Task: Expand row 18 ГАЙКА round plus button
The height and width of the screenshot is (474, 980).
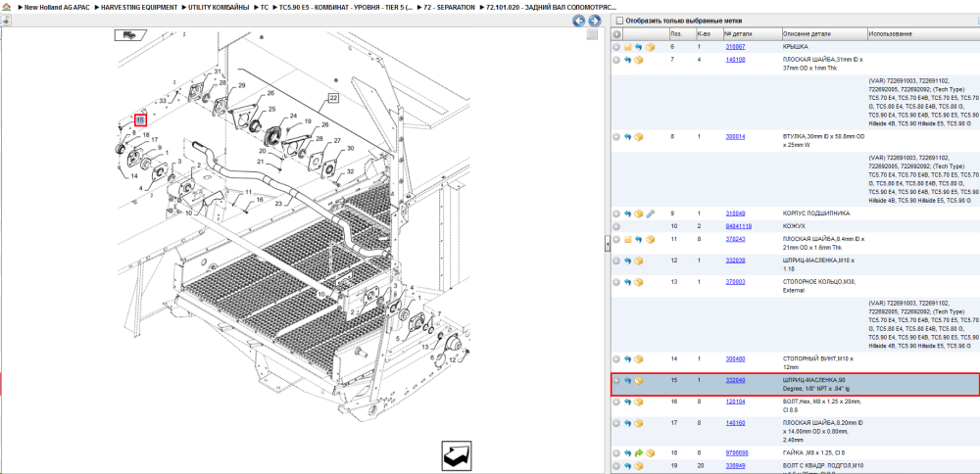Action: 616,452
